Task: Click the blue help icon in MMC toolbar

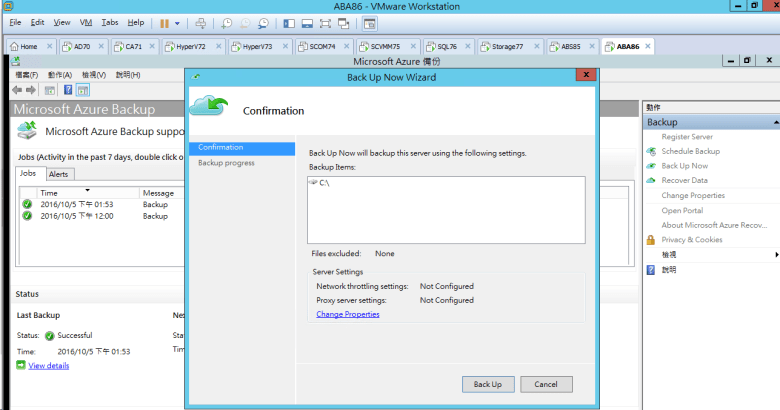Action: click(x=69, y=90)
